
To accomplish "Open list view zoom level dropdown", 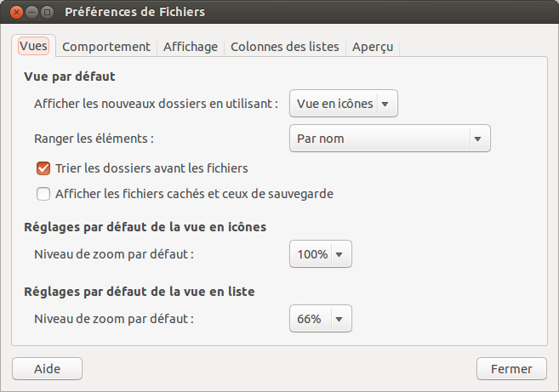I will pos(320,319).
